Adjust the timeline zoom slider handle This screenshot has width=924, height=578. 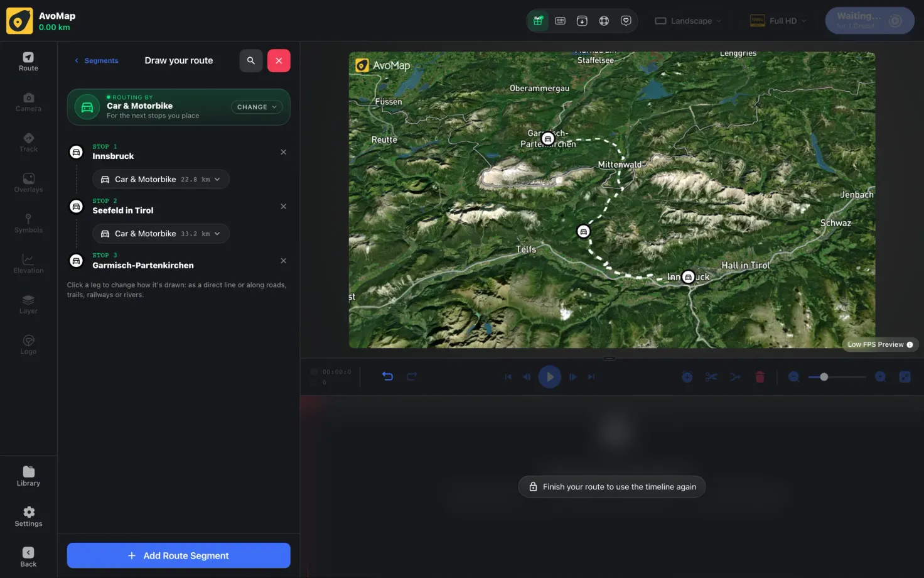tap(824, 377)
